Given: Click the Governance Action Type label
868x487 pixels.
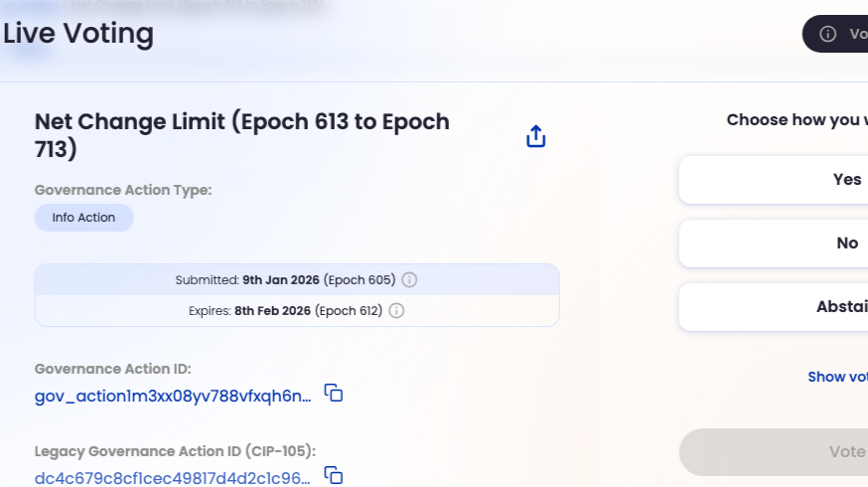Looking at the screenshot, I should point(123,189).
